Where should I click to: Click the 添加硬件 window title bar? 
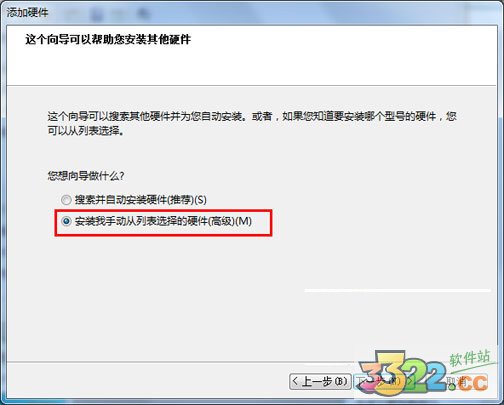pyautogui.click(x=252, y=13)
